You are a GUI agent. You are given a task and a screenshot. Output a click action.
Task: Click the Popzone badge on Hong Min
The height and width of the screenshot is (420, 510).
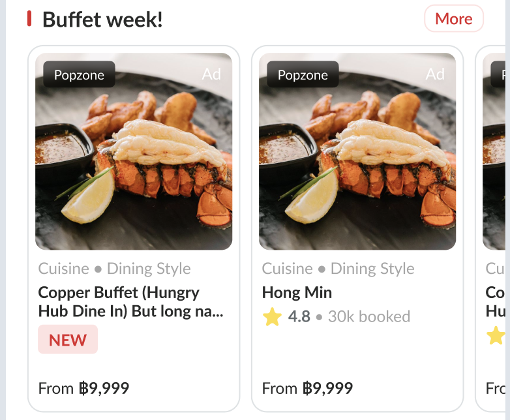coord(303,75)
